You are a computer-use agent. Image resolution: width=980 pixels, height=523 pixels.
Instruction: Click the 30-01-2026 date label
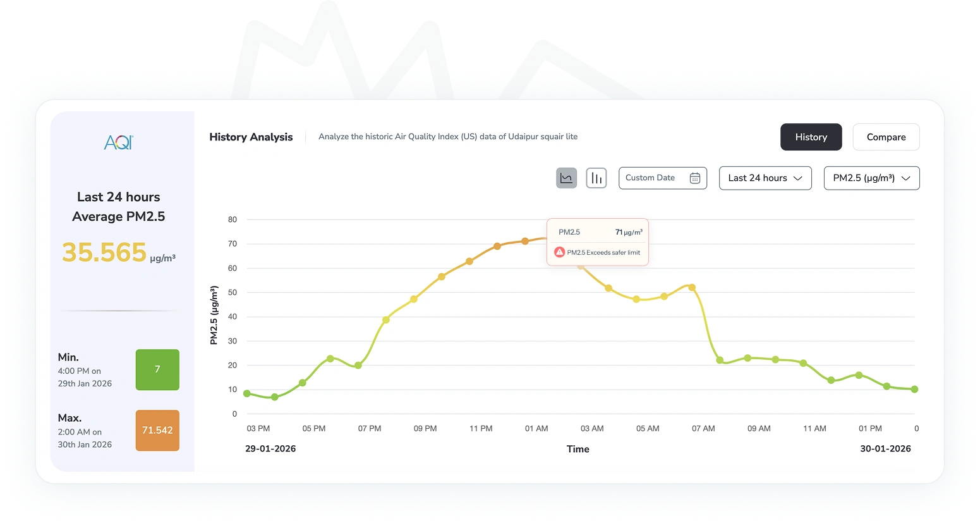click(885, 449)
